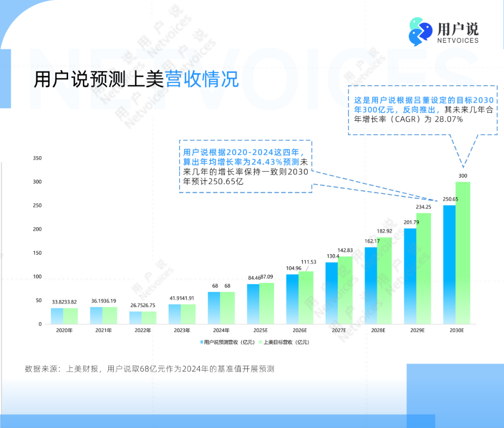Click the blue forecast bar for 2029E

point(410,276)
